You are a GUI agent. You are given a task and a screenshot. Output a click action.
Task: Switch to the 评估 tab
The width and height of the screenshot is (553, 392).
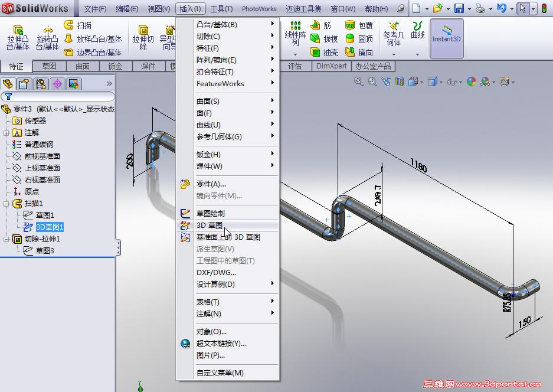pos(295,66)
